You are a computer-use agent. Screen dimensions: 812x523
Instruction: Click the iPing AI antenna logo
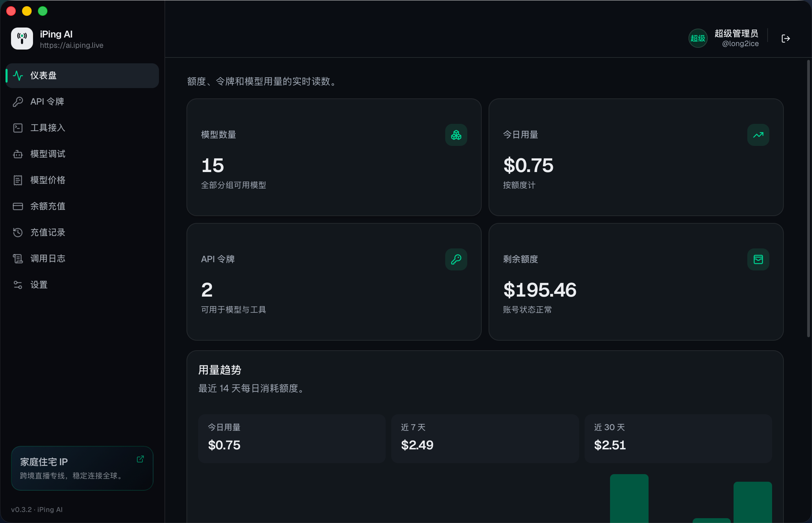click(x=22, y=39)
